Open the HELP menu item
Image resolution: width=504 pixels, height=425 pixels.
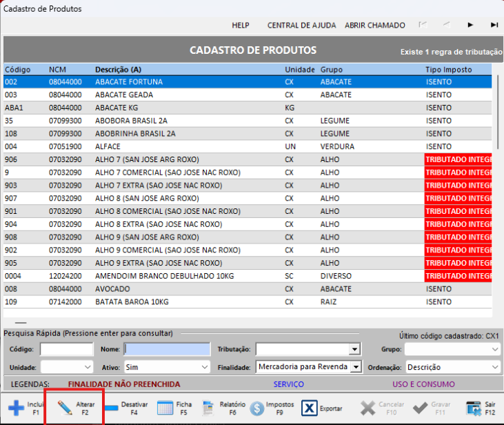pyautogui.click(x=240, y=26)
